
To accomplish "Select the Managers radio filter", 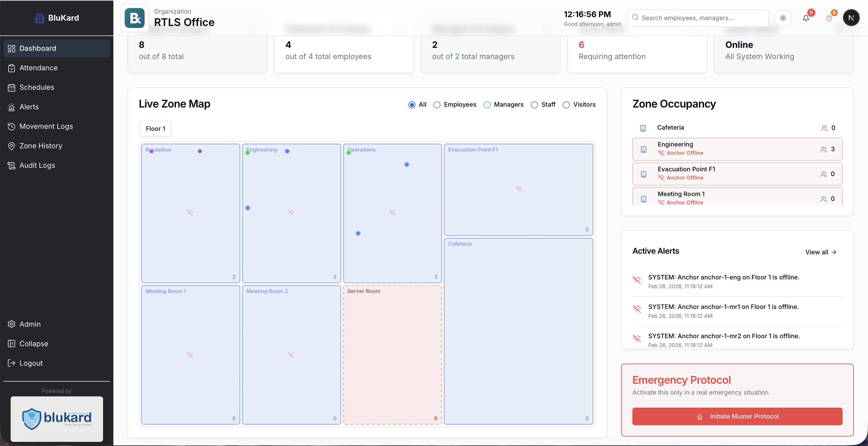I will coord(487,105).
